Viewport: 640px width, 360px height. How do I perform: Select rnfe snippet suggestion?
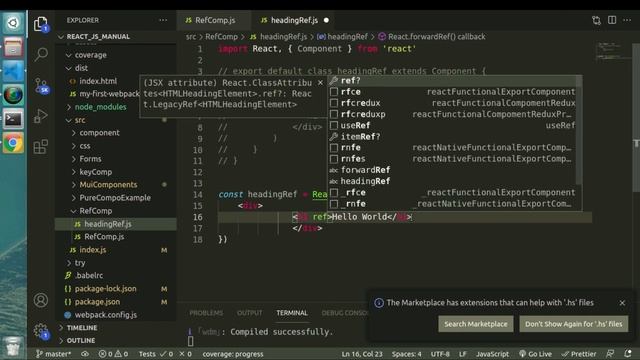pos(453,147)
